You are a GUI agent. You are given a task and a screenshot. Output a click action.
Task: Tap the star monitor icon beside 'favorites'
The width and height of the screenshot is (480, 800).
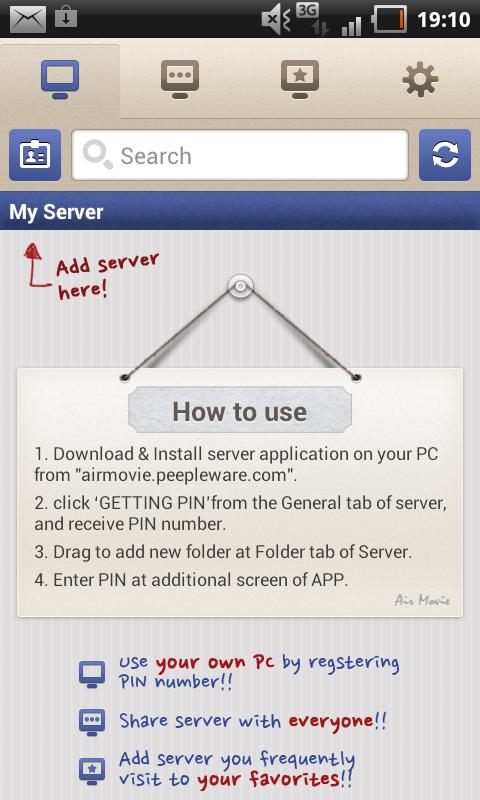(x=92, y=771)
